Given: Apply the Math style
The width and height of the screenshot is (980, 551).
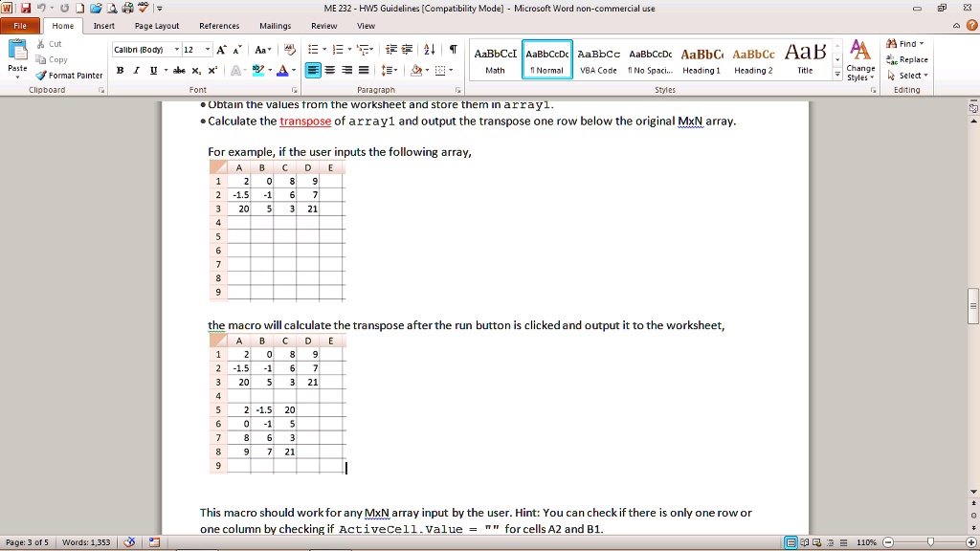Looking at the screenshot, I should click(495, 60).
